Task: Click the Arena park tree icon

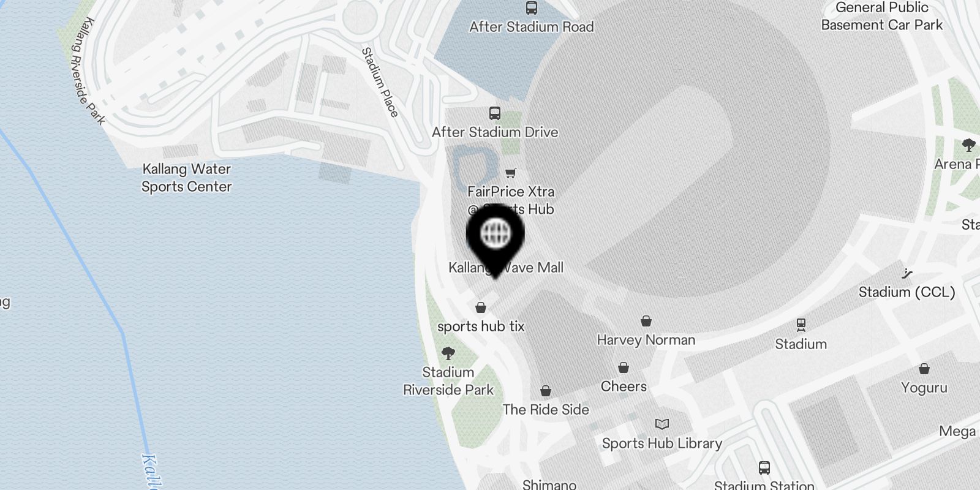Action: point(969,145)
